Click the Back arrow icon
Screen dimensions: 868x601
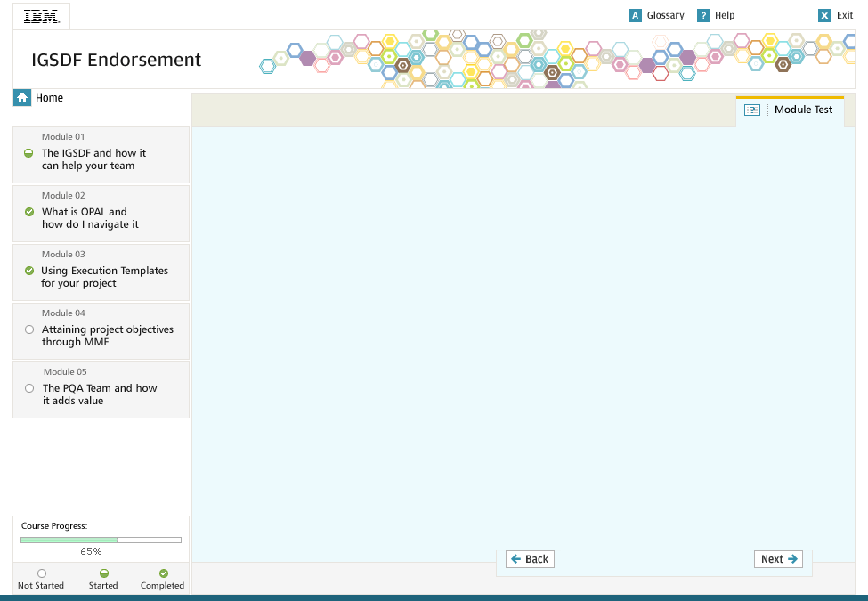[x=516, y=559]
